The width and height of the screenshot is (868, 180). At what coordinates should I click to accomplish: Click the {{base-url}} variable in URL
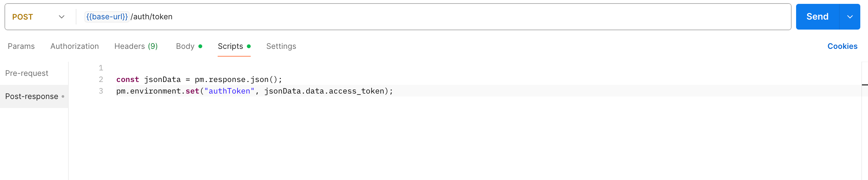coord(107,16)
